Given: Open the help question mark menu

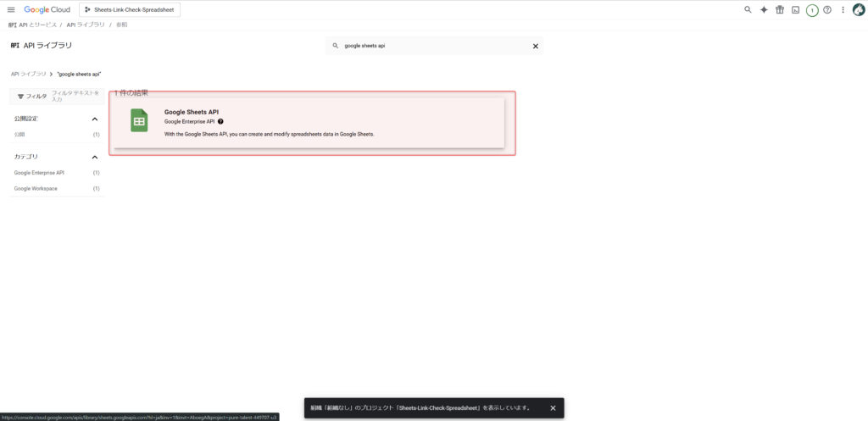Looking at the screenshot, I should click(x=827, y=9).
